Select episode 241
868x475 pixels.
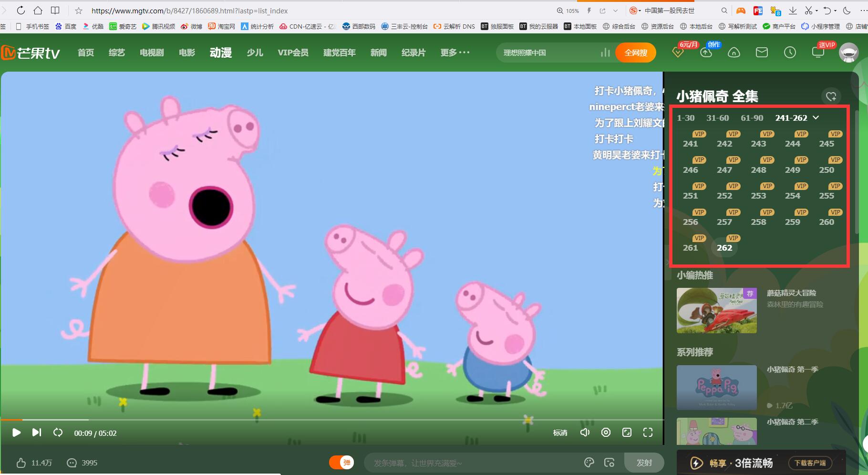(x=690, y=144)
